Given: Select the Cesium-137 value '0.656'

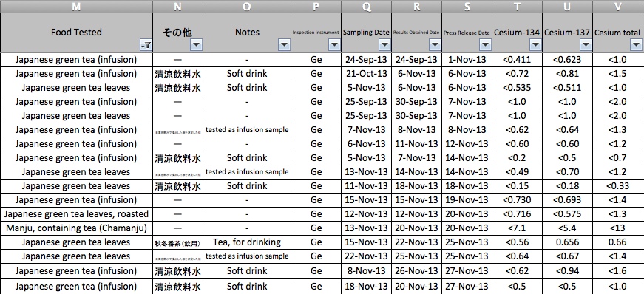Looking at the screenshot, I should (x=567, y=242).
